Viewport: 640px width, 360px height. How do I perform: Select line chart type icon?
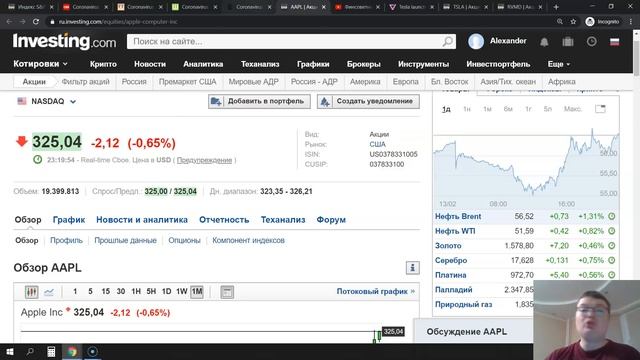point(49,292)
